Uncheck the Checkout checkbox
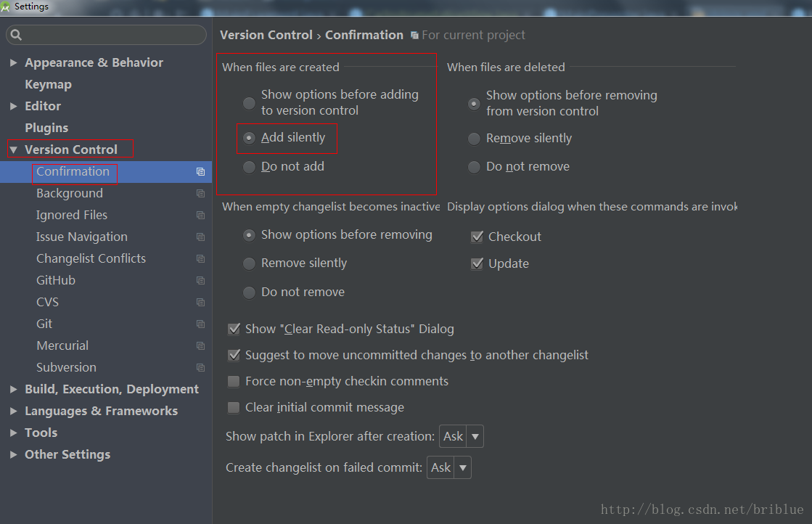Image resolution: width=812 pixels, height=524 pixels. tap(477, 237)
